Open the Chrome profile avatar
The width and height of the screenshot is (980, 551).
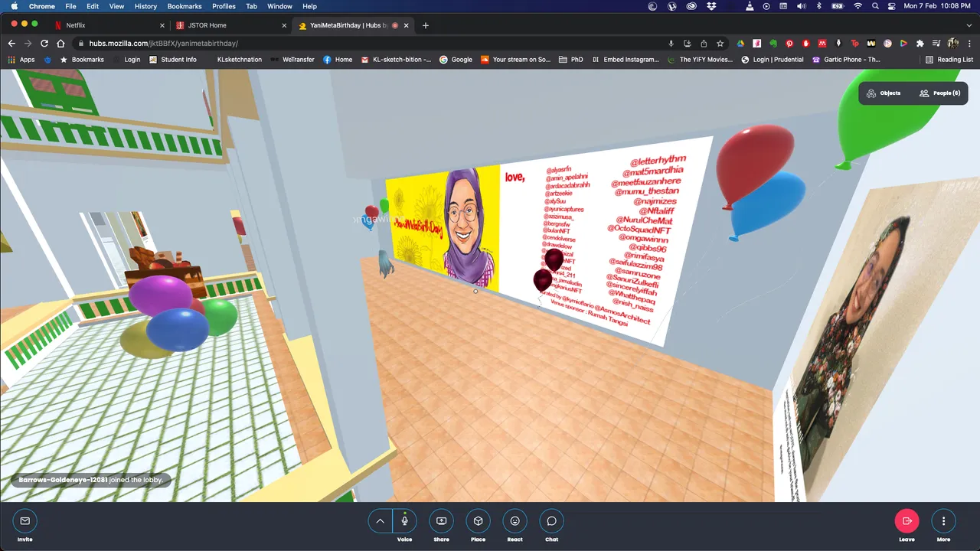[952, 44]
